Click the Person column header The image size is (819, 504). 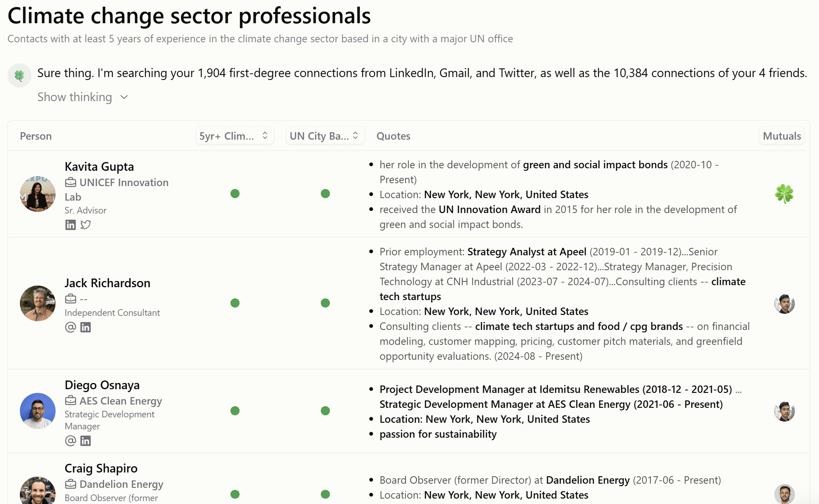[36, 136]
